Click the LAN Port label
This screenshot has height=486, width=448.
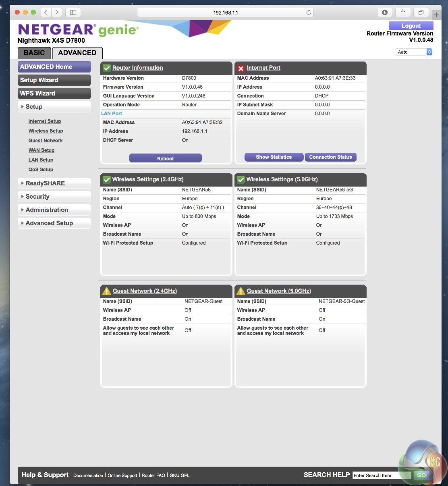tap(112, 114)
